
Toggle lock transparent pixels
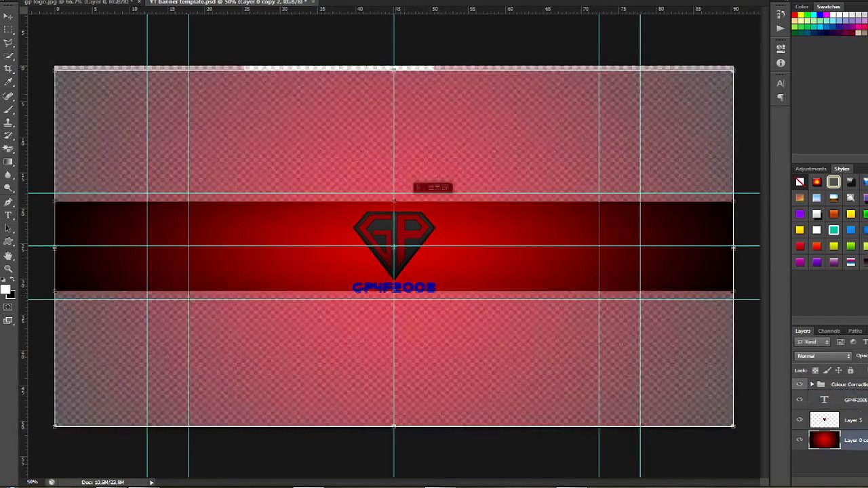[815, 371]
